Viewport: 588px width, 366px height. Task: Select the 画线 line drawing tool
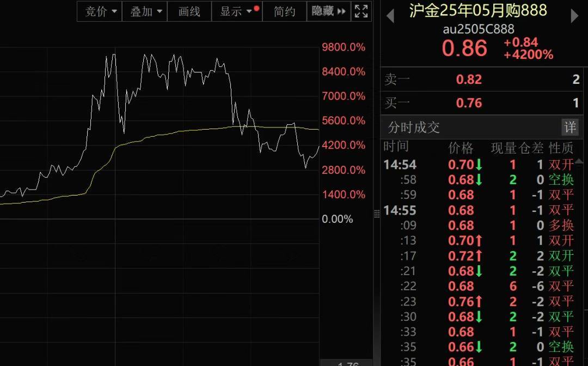coord(189,11)
